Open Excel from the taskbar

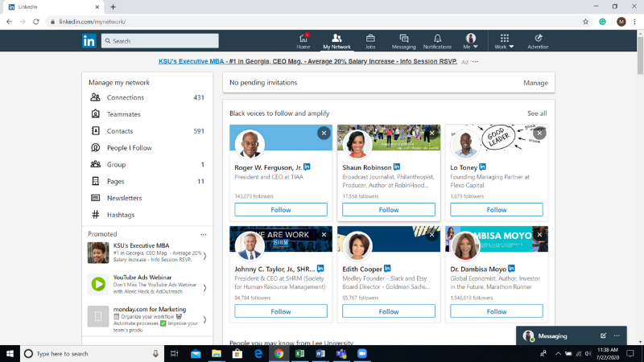[x=299, y=353]
